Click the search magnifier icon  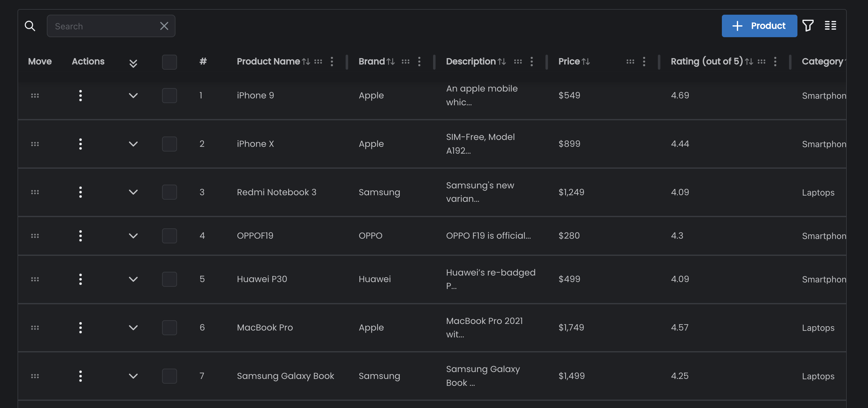30,26
